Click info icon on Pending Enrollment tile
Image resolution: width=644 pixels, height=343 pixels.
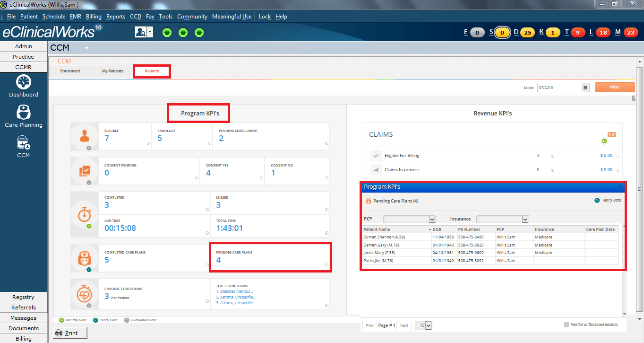[x=326, y=143]
